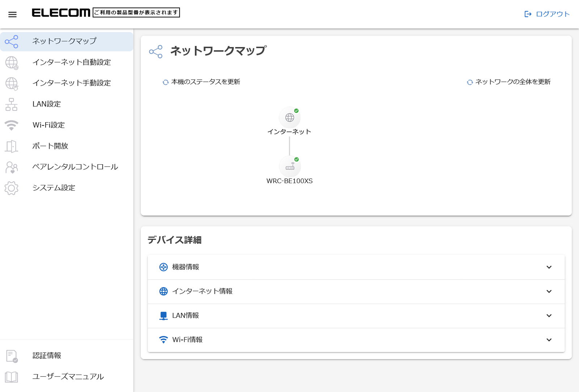Screen dimensions: 579x392
Task: Click the ユーザーズマニュアル book icon
Action: (x=11, y=377)
